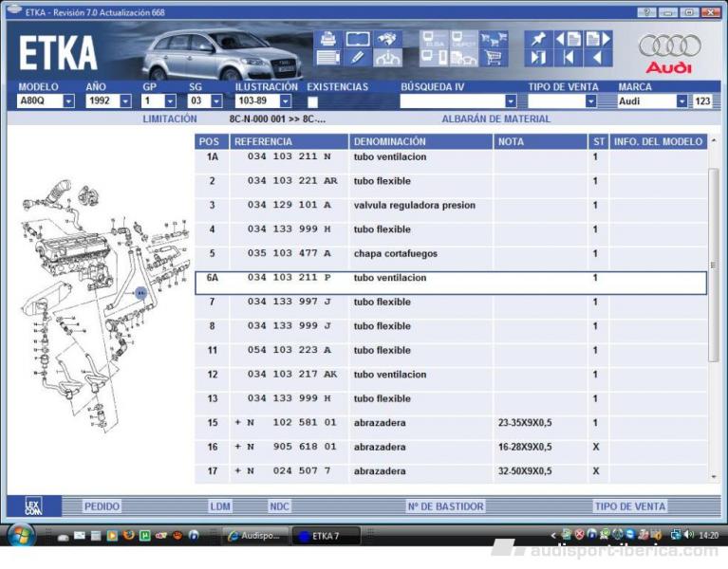Click the pushpin icon in the toolbar
The height and width of the screenshot is (569, 728).
[x=537, y=40]
